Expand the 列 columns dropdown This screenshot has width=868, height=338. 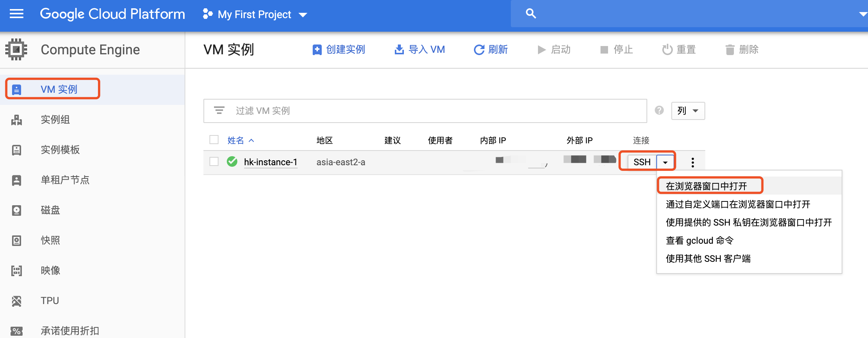click(688, 111)
